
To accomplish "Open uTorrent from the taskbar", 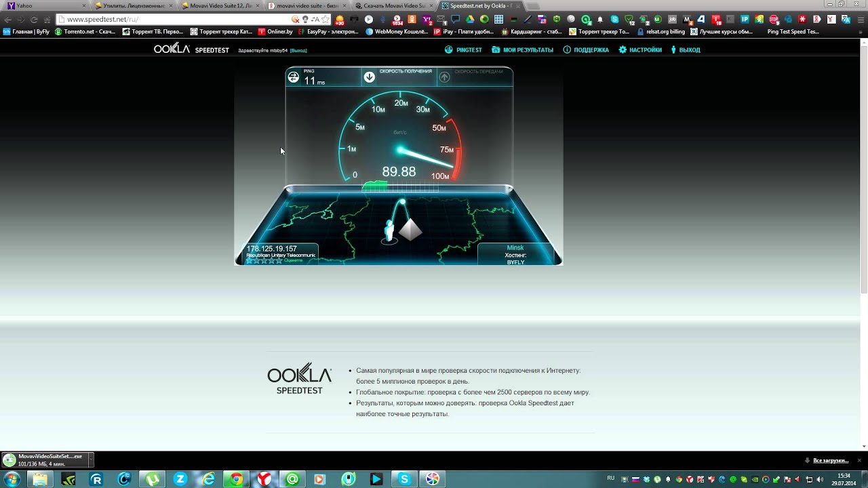I will 152,479.
